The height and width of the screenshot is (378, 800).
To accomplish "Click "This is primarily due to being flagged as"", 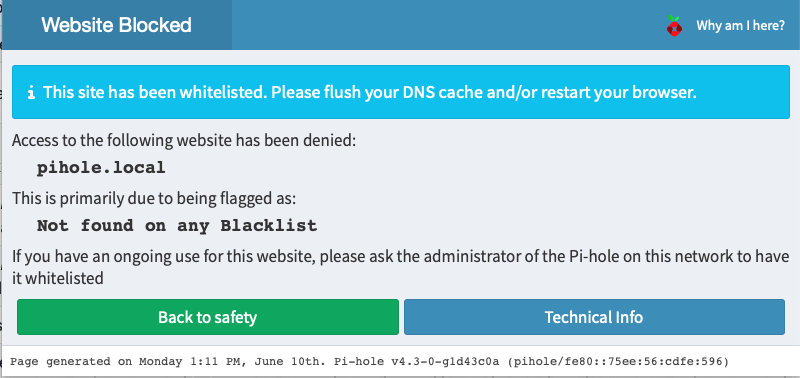I will click(x=154, y=198).
